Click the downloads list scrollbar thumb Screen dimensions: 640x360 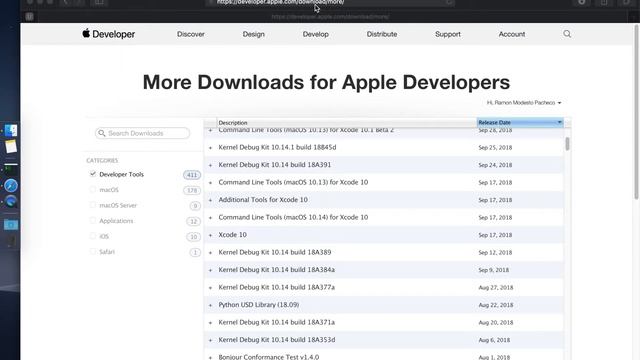tap(567, 144)
